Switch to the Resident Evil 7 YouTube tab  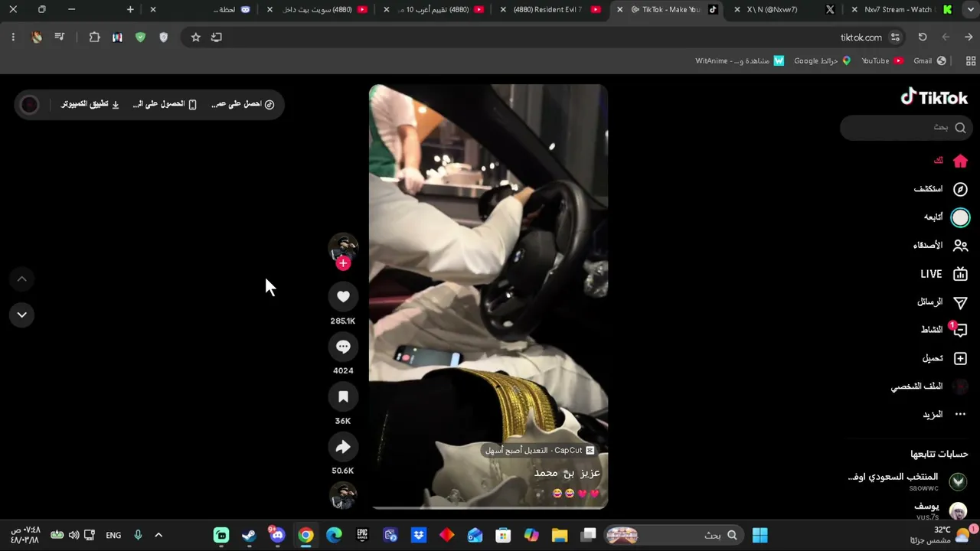pyautogui.click(x=553, y=10)
